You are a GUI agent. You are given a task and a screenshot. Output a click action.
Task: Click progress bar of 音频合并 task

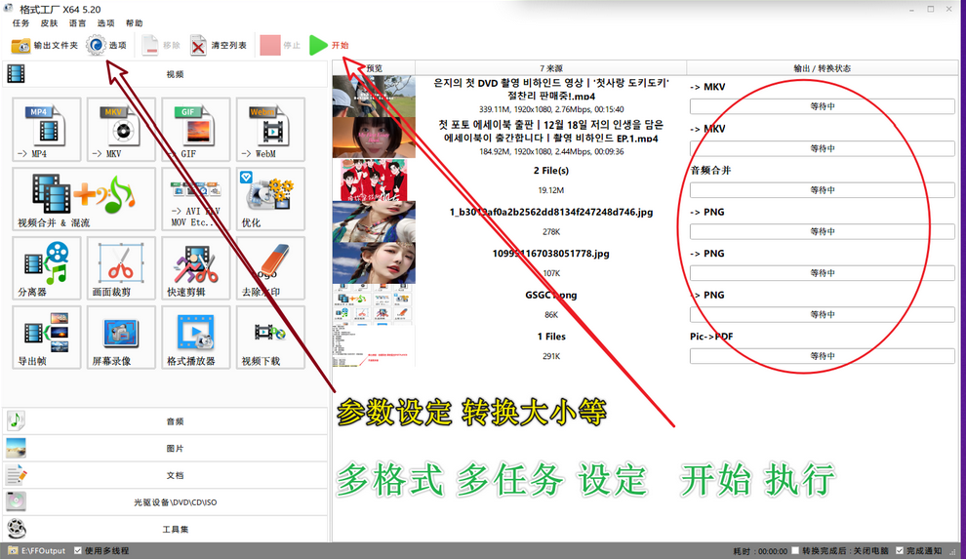point(822,190)
